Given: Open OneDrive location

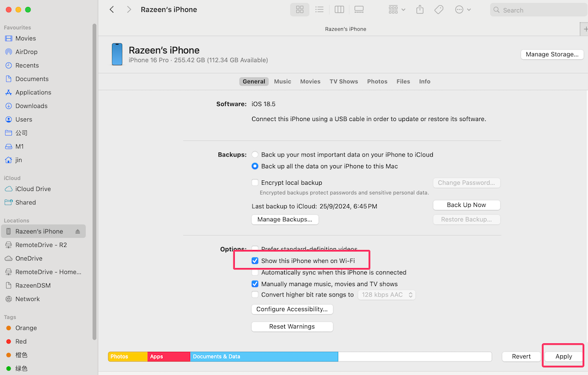Looking at the screenshot, I should click(29, 259).
